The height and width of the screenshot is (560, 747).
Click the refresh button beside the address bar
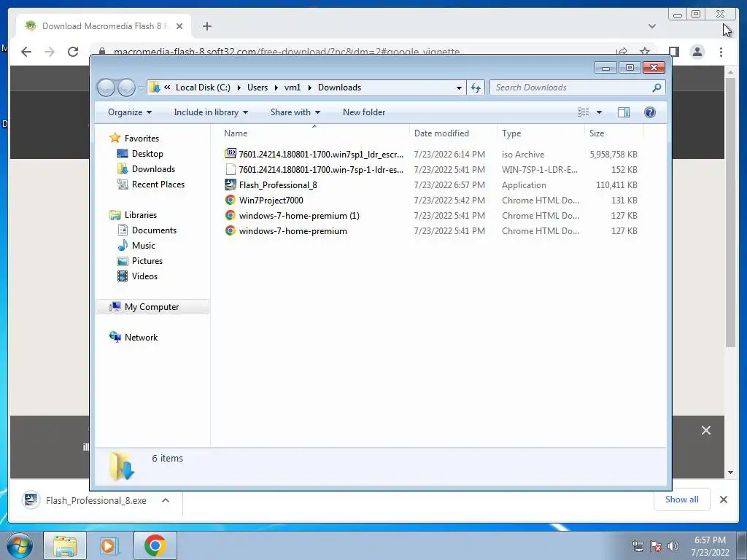476,87
